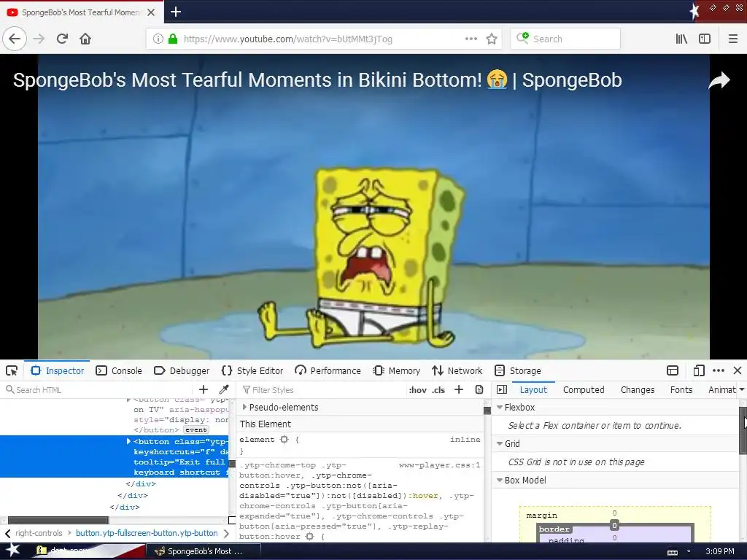Toggle the browser sidebar view

[x=705, y=39]
